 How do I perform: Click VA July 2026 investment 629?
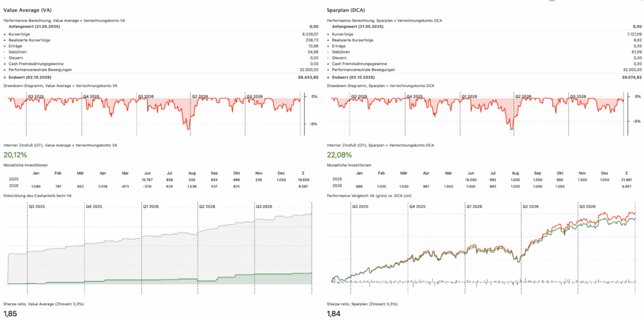click(169, 186)
